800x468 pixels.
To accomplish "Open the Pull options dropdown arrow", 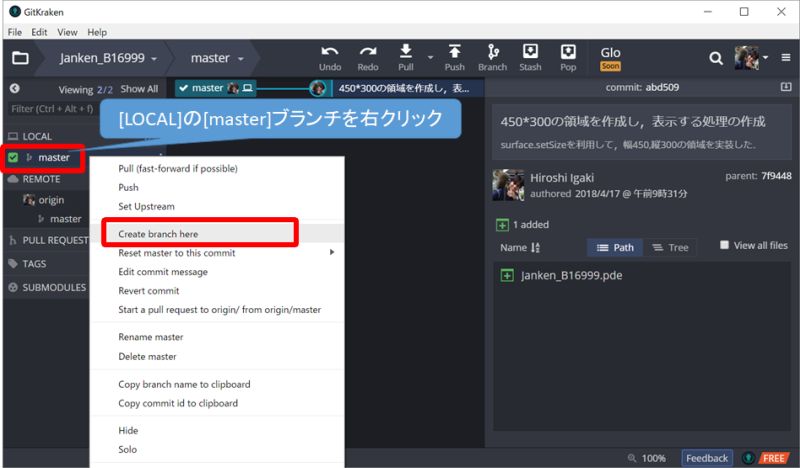I will 430,58.
